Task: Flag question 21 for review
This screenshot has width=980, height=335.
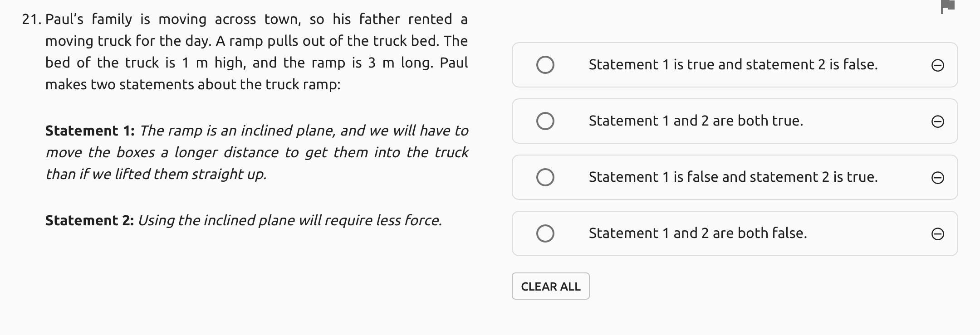Action: pos(948,6)
